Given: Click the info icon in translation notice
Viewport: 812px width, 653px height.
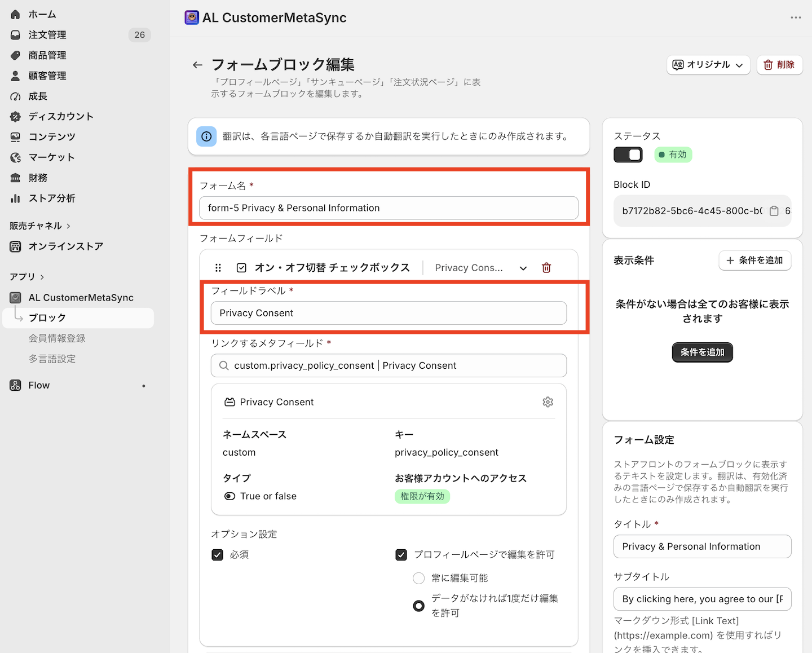Looking at the screenshot, I should pos(206,136).
